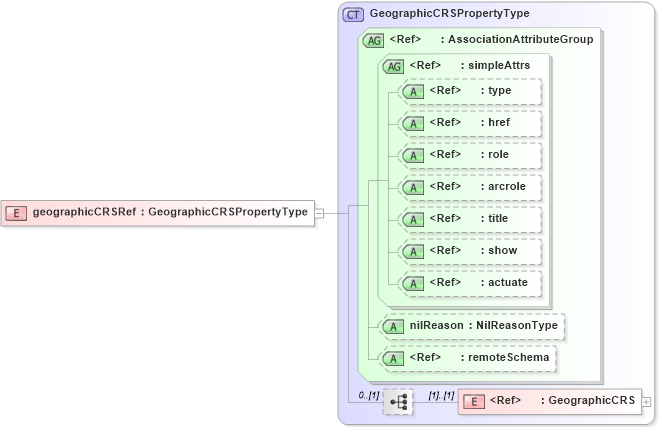660x427 pixels.
Task: Select the 'title' attribute name
Action: pyautogui.click(x=498, y=218)
